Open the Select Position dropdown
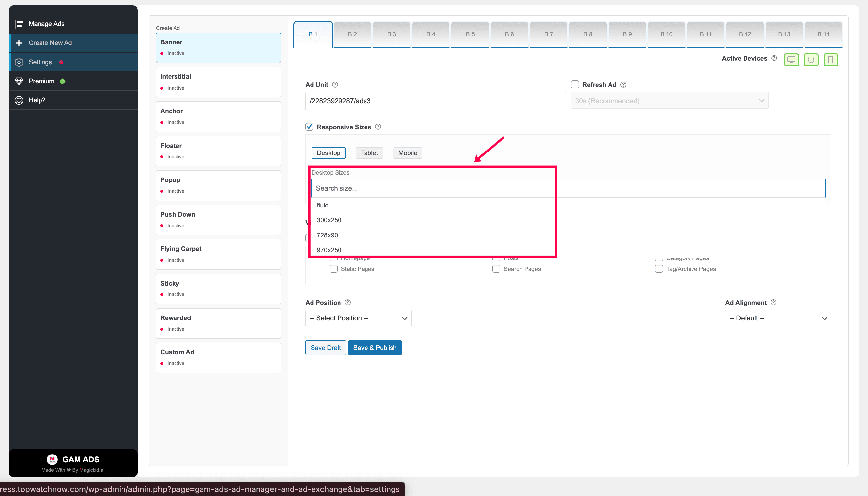The height and width of the screenshot is (496, 868). point(358,318)
